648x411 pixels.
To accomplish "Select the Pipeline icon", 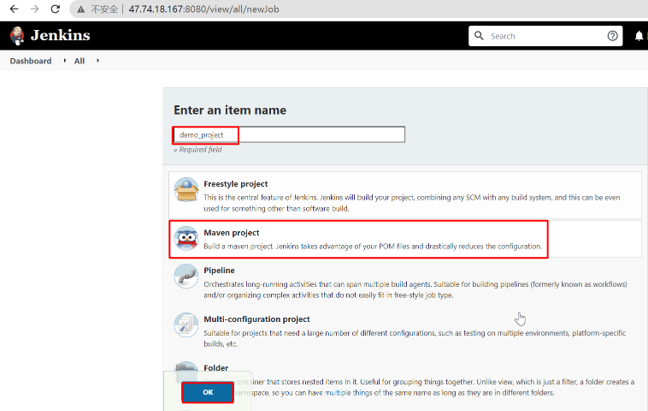I will [x=186, y=276].
